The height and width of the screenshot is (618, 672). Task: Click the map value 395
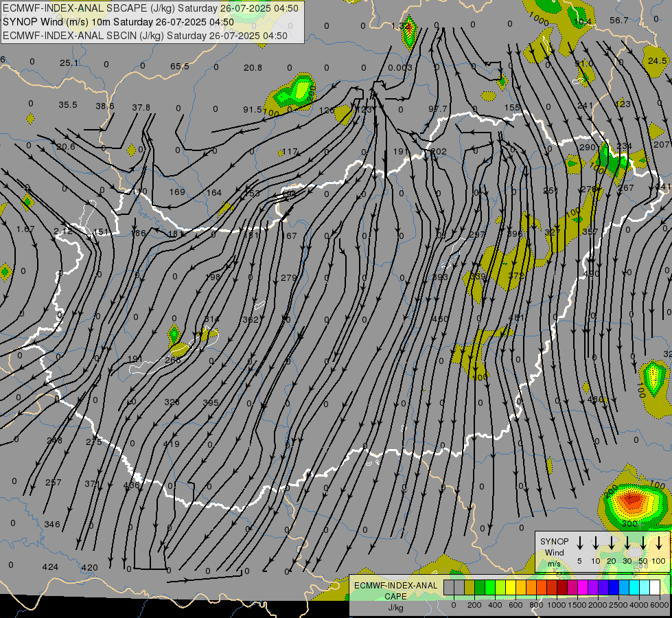point(211,402)
